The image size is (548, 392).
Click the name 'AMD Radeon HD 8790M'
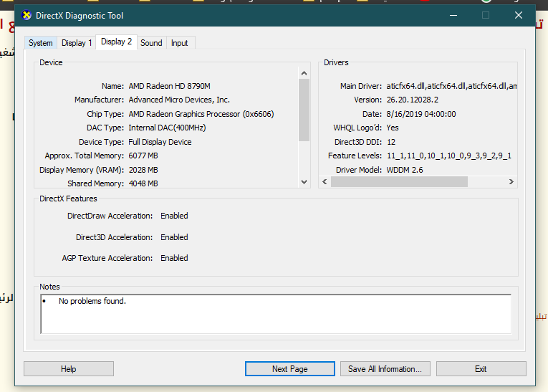coord(170,86)
